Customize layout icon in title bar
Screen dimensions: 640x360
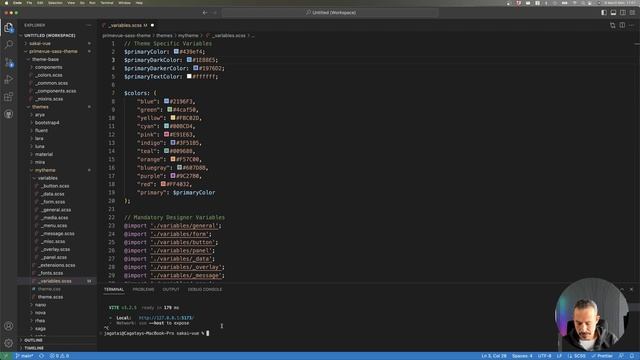coord(632,13)
